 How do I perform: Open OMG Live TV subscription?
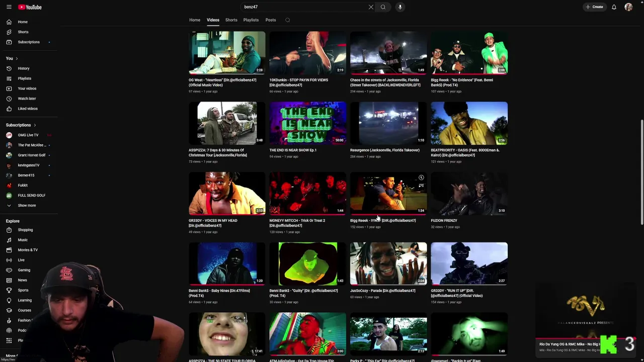click(29, 135)
